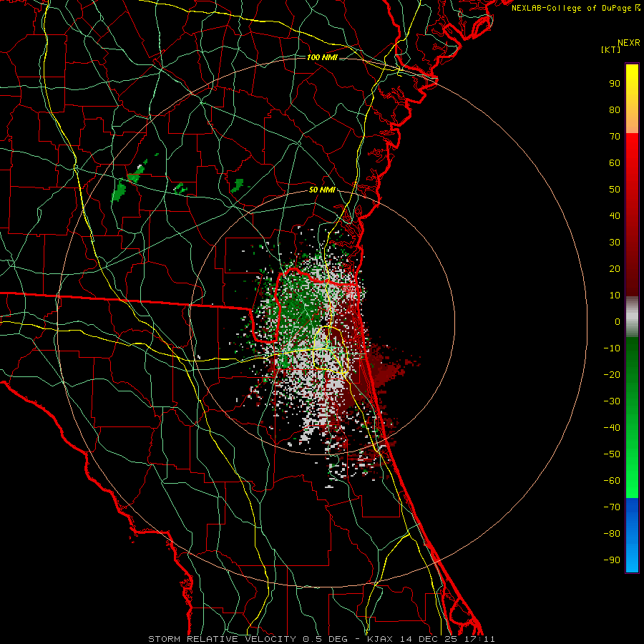Click the 100 NMI range ring label
Screen dimensions: 644x644
(x=322, y=57)
